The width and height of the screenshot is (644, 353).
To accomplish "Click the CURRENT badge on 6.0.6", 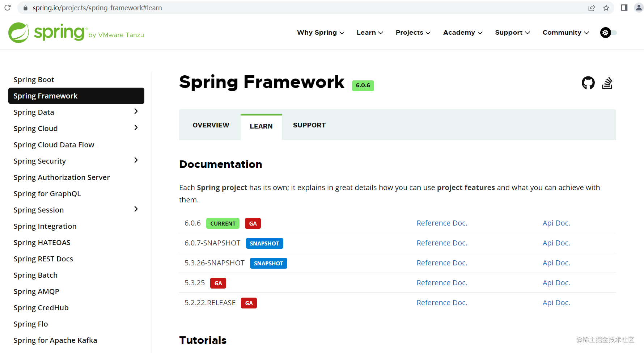I will point(223,223).
